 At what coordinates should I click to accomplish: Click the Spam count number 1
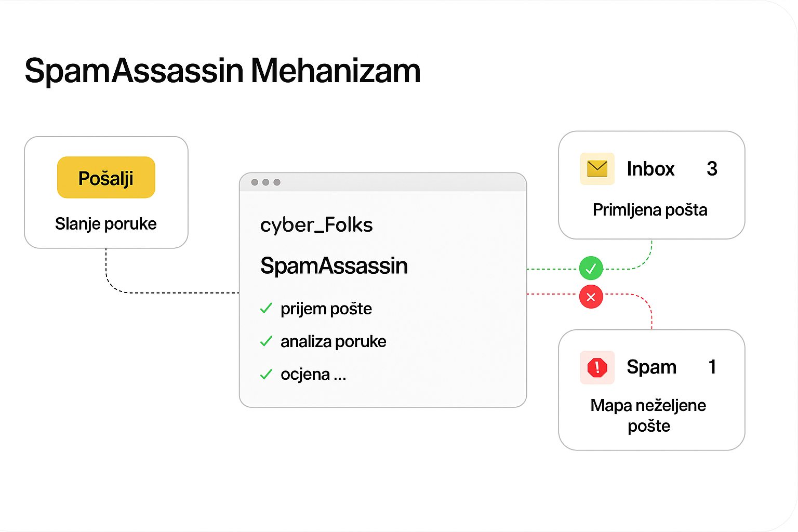pos(712,367)
